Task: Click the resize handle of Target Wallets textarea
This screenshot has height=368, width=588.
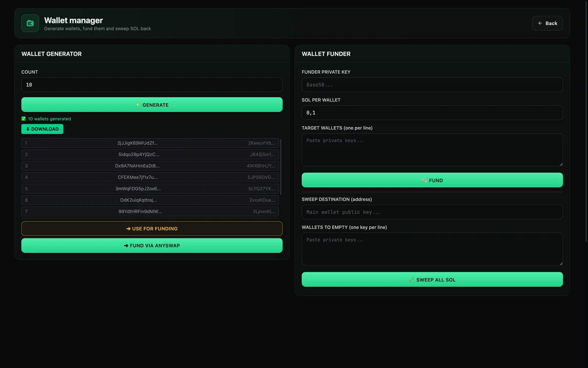Action: click(561, 164)
